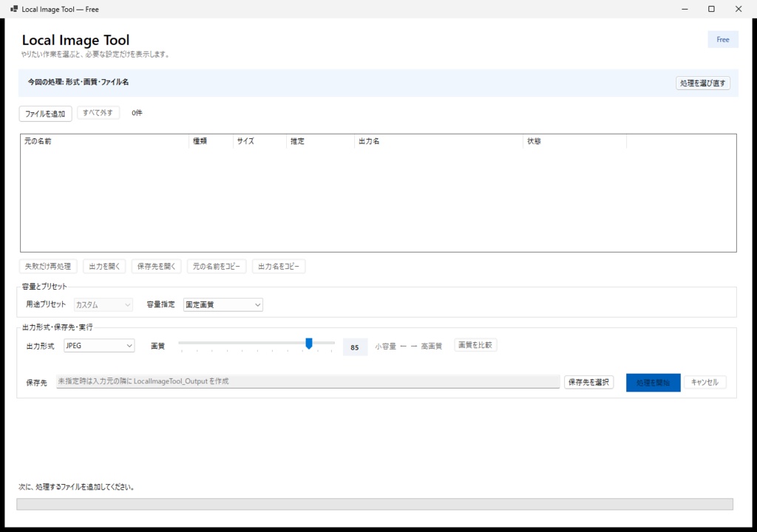Click the キャンセル button
The height and width of the screenshot is (532, 757).
click(x=705, y=382)
